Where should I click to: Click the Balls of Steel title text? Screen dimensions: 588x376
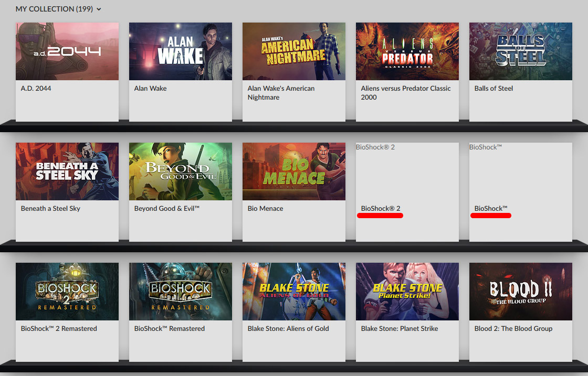pyautogui.click(x=493, y=89)
